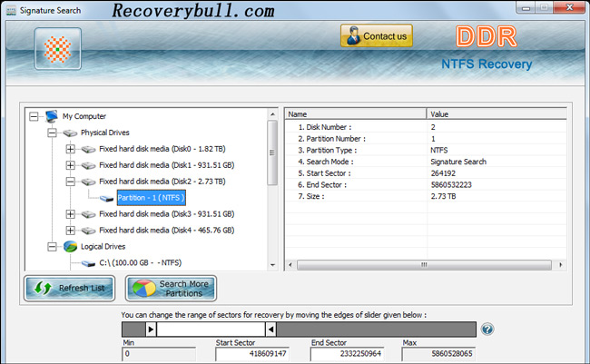Collapse the My Computer tree node

pyautogui.click(x=34, y=116)
